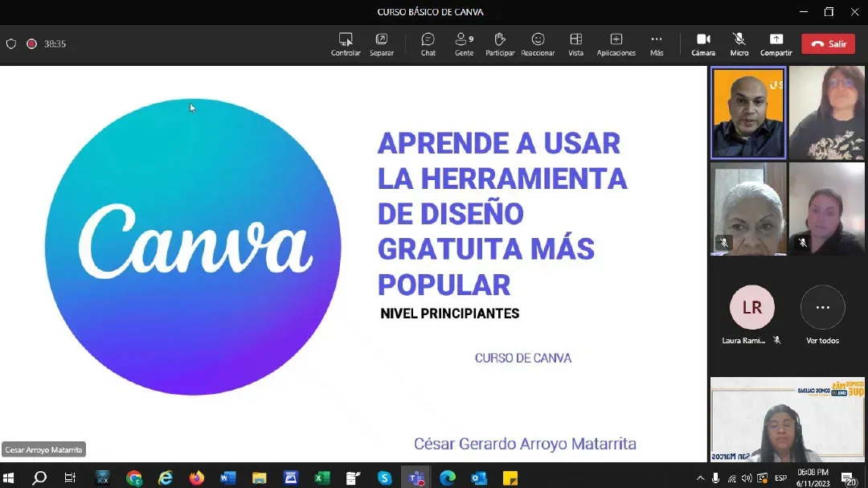This screenshot has width=868, height=488.
Task: Click the 38:35 meeting timer
Action: pyautogui.click(x=55, y=43)
